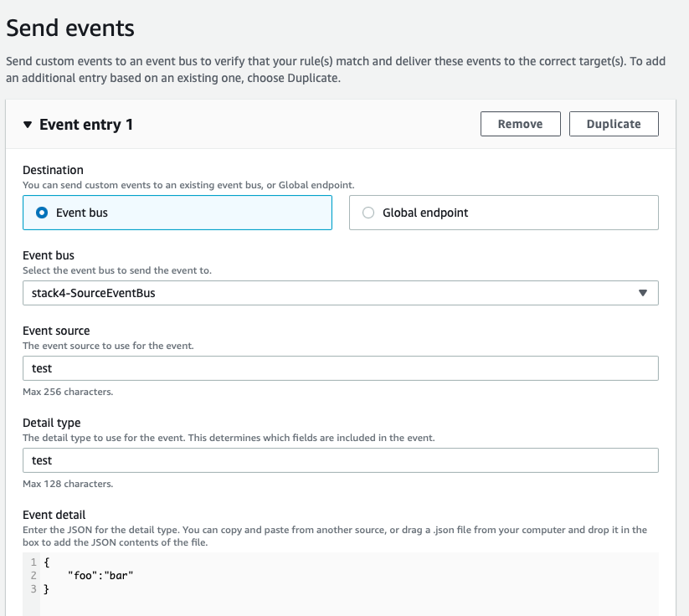Click the Event source text field

tap(340, 368)
